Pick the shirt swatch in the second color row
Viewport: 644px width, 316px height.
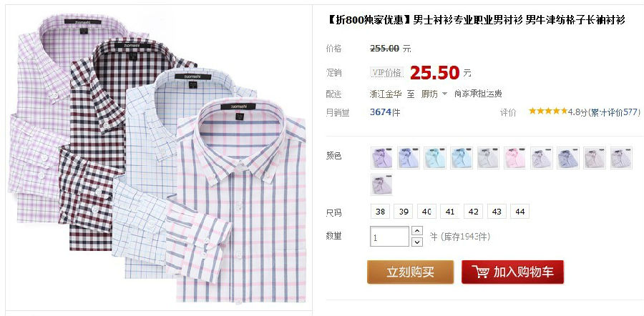(x=381, y=184)
